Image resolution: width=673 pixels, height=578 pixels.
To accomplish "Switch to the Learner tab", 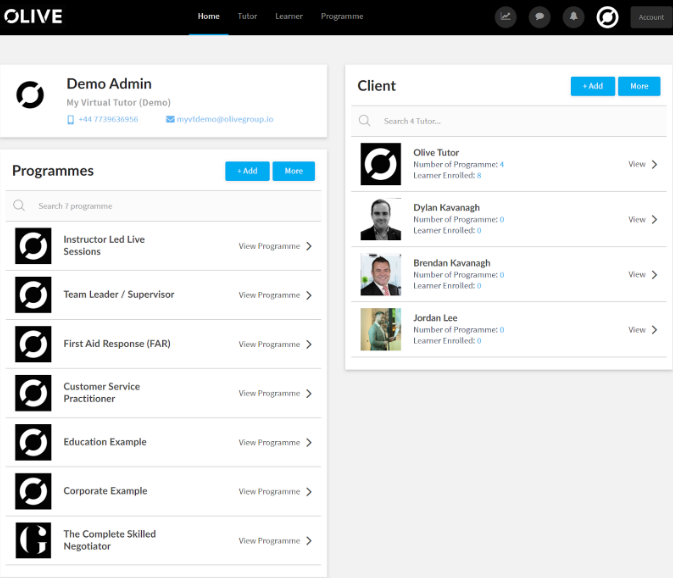I will [x=289, y=16].
